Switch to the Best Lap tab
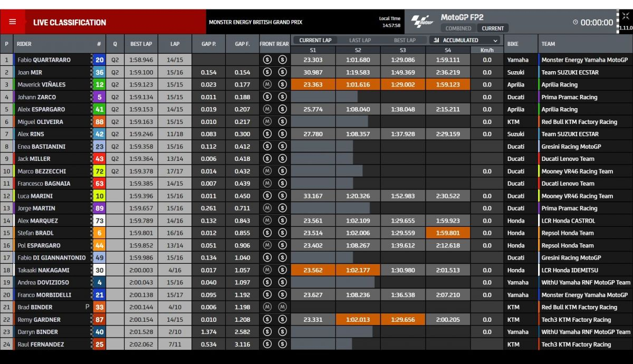Screen dimensions: 633x364 tap(405, 40)
